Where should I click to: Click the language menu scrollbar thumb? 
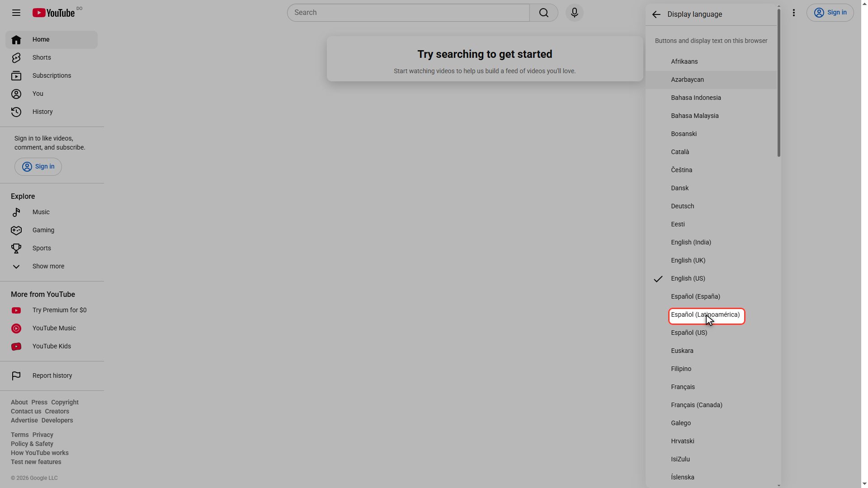coord(779,83)
